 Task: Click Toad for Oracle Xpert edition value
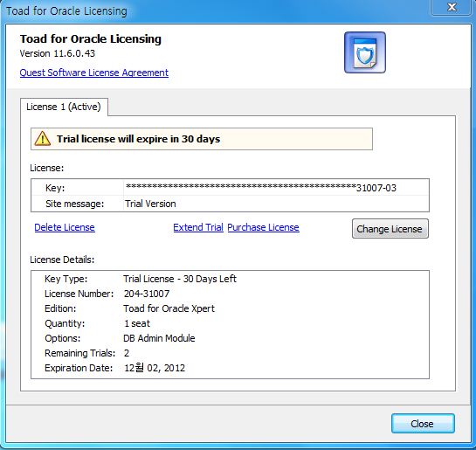[169, 308]
